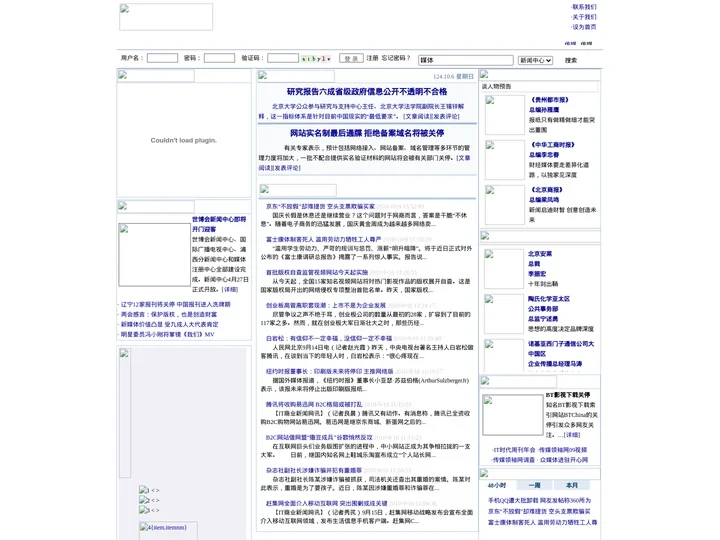Open the 关于我们 link
This screenshot has width=720, height=540.
pos(584,17)
